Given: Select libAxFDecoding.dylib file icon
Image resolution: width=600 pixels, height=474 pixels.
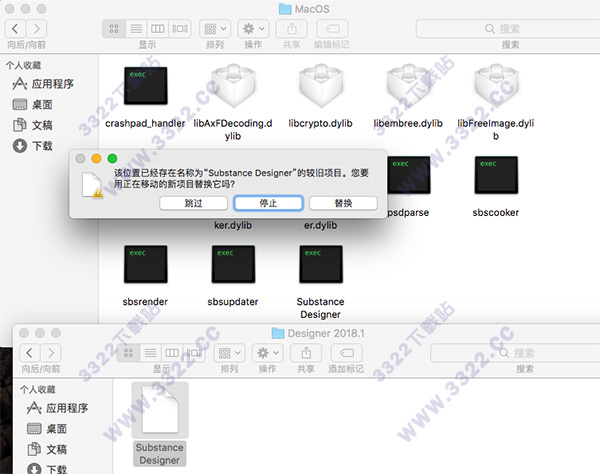Looking at the screenshot, I should (233, 86).
